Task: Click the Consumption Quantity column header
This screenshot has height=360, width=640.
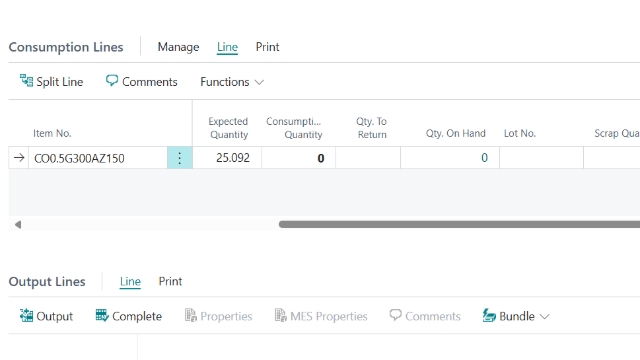Action: click(x=294, y=128)
